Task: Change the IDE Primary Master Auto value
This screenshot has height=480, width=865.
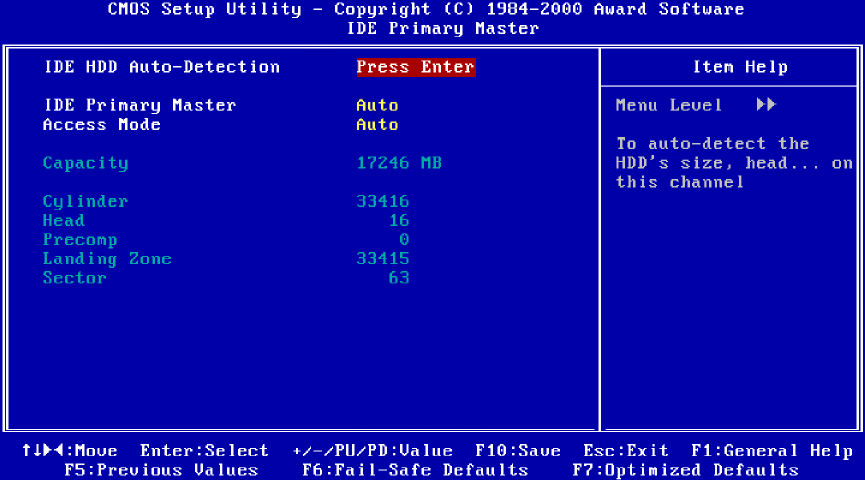Action: pyautogui.click(x=377, y=105)
